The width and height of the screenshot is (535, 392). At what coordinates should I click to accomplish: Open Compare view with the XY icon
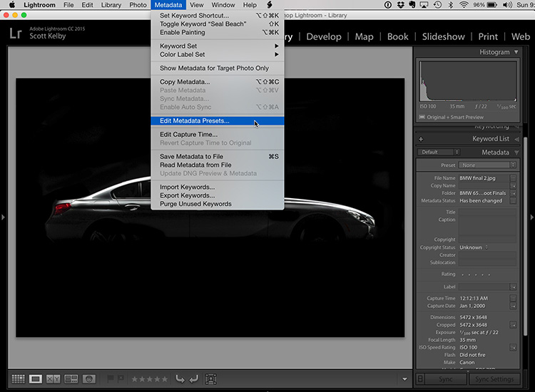53,378
